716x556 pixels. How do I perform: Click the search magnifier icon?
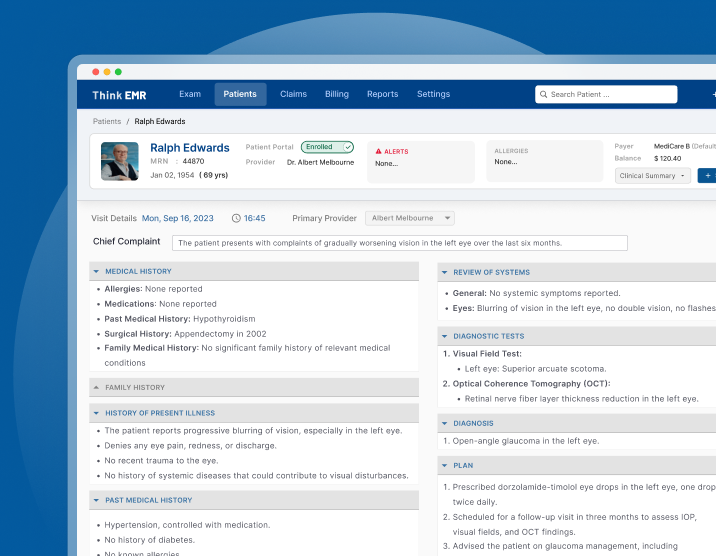click(544, 95)
